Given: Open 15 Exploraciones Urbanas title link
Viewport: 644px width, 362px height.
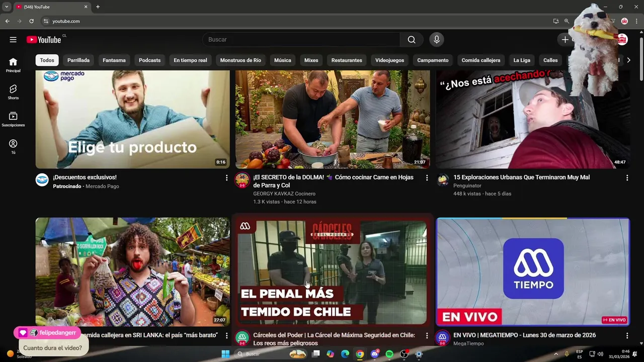Looking at the screenshot, I should (x=521, y=177).
